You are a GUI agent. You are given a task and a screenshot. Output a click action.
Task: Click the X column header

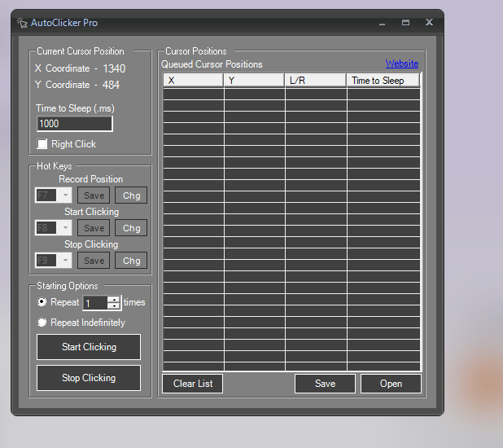[193, 81]
